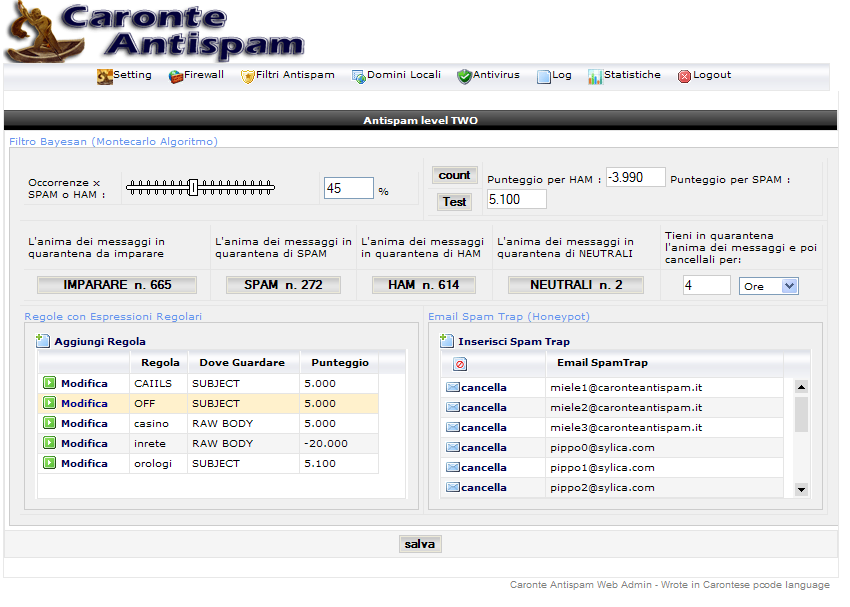Image resolution: width=850 pixels, height=607 pixels.
Task: Open the IMPARARE n. 665 quarantine
Action: click(x=117, y=285)
